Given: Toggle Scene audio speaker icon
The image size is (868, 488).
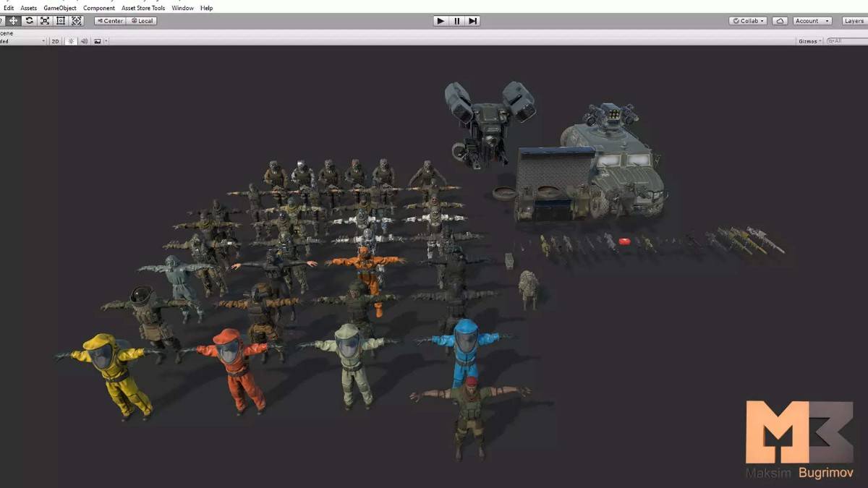Looking at the screenshot, I should [84, 41].
